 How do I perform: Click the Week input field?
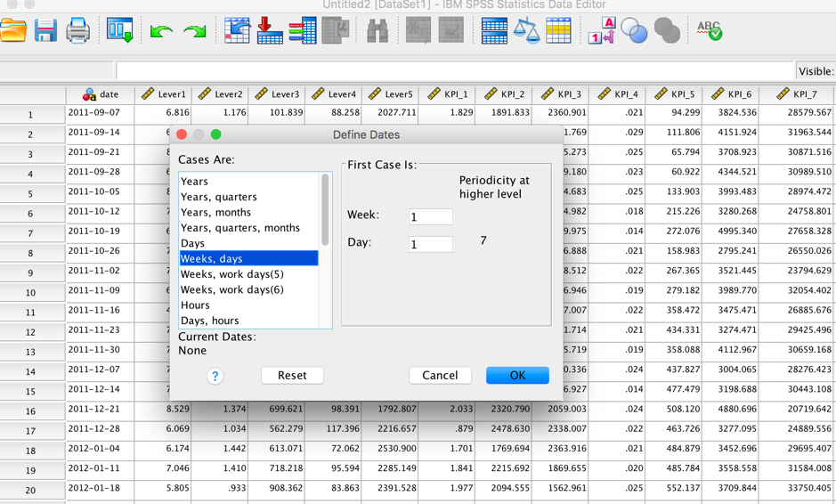(x=431, y=216)
